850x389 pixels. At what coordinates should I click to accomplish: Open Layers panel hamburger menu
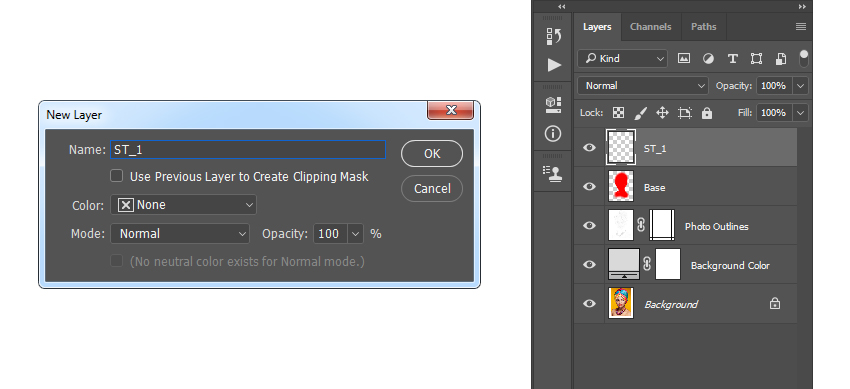[x=801, y=27]
